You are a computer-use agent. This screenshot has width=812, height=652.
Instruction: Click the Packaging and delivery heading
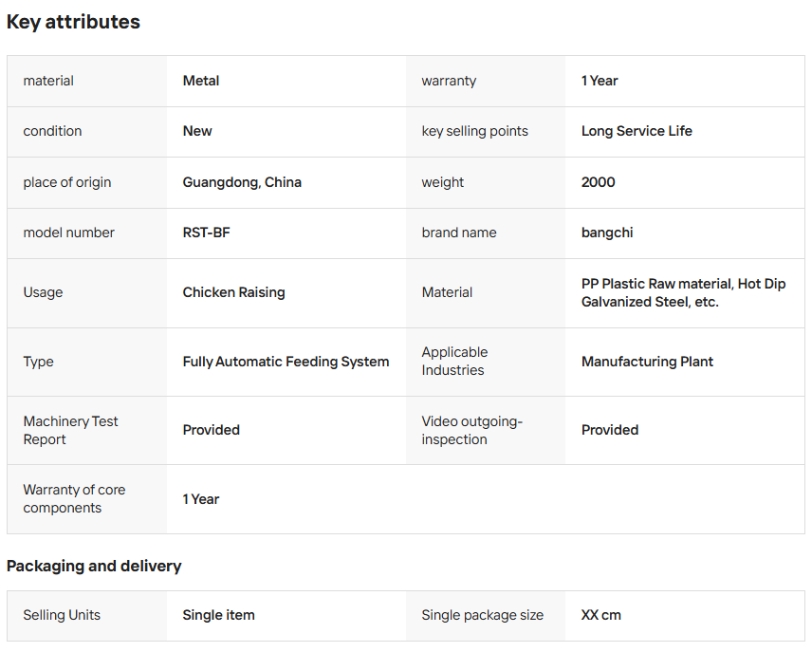[x=94, y=566]
